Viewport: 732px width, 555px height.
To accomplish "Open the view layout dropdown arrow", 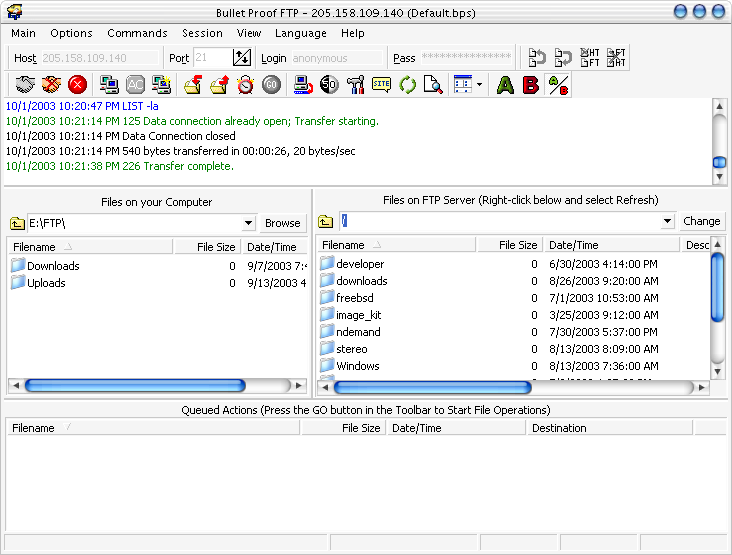I will (479, 85).
